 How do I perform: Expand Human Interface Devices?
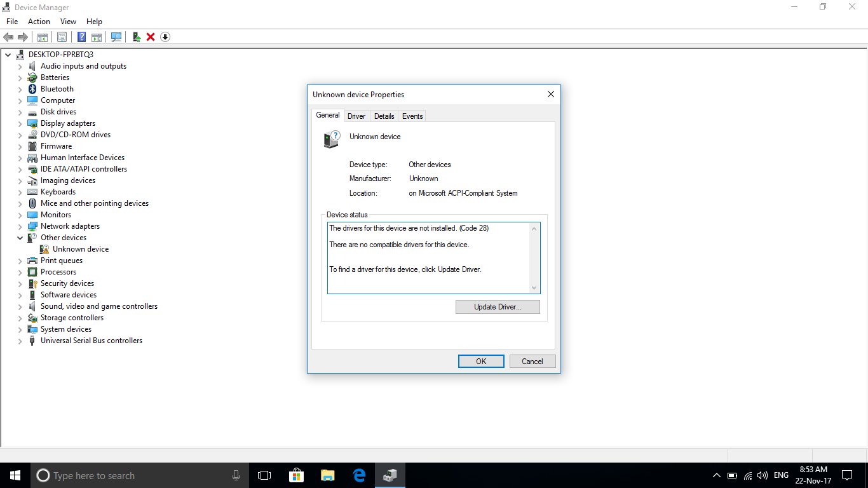point(20,158)
